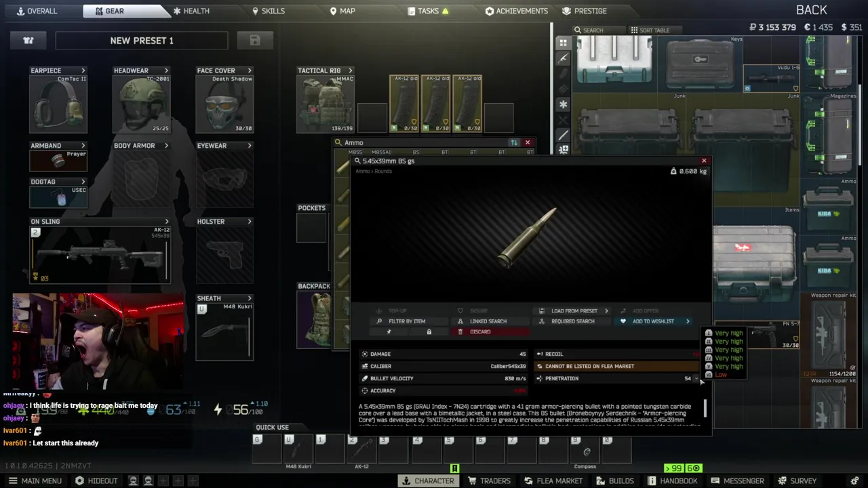
Task: Expand the Headwear slot arrow
Action: pyautogui.click(x=166, y=70)
